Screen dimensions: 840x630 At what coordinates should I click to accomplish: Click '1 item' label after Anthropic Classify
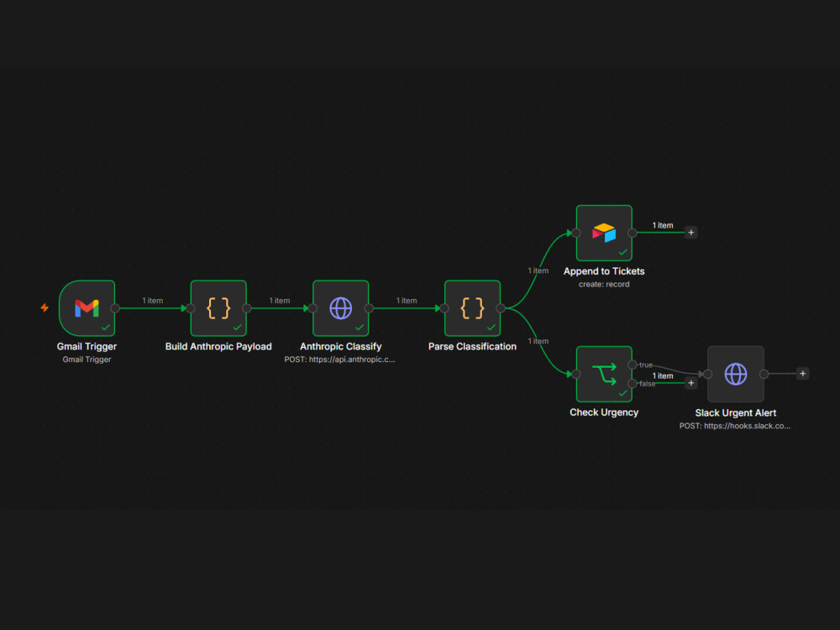tap(407, 301)
